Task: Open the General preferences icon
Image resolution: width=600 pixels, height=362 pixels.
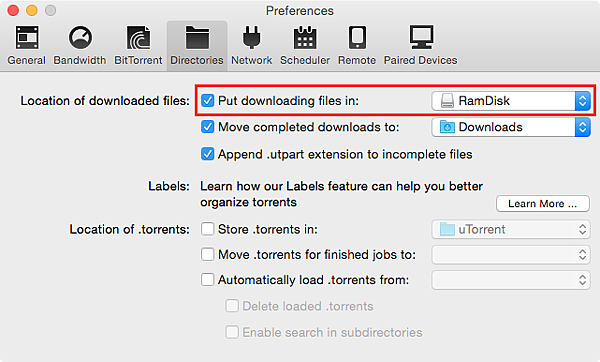Action: click(26, 38)
